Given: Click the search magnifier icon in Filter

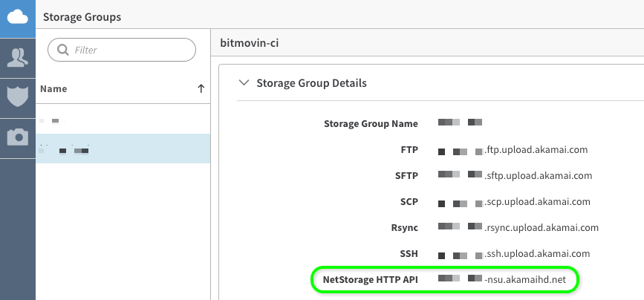Looking at the screenshot, I should click(x=61, y=50).
